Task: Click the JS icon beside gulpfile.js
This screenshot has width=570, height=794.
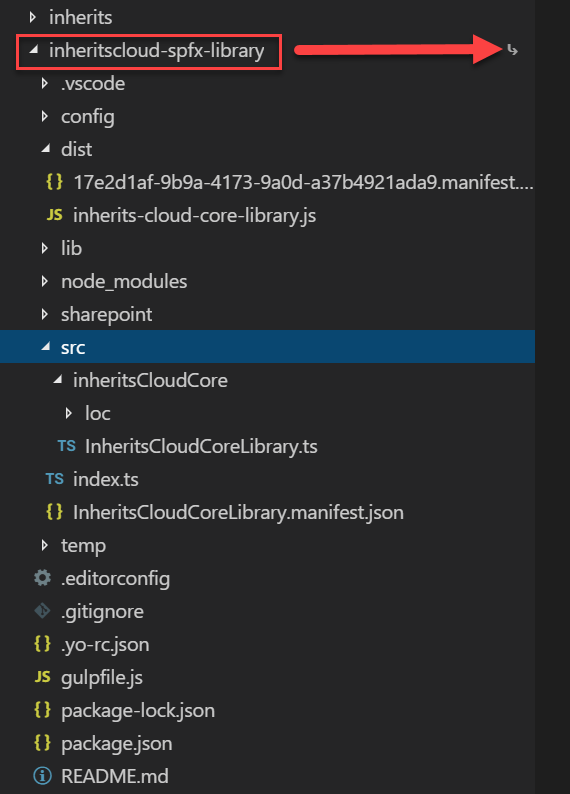Action: pos(43,677)
